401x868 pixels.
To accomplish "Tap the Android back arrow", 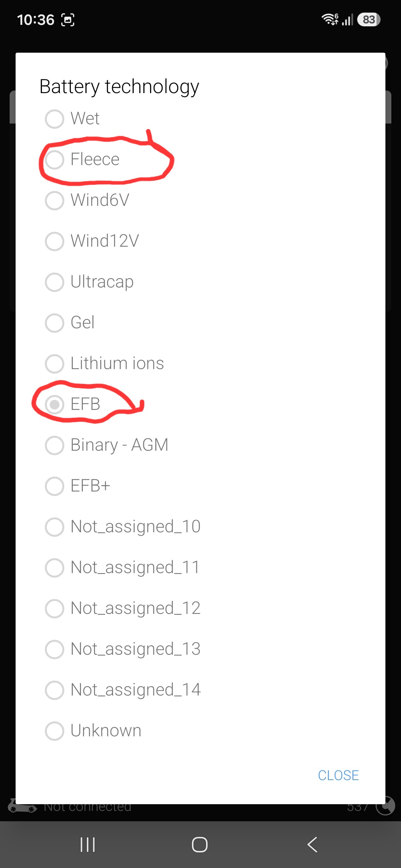I will pyautogui.click(x=312, y=845).
